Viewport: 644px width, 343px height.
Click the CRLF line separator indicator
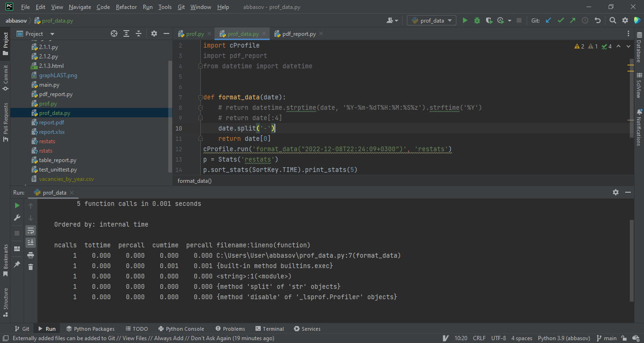(479, 338)
